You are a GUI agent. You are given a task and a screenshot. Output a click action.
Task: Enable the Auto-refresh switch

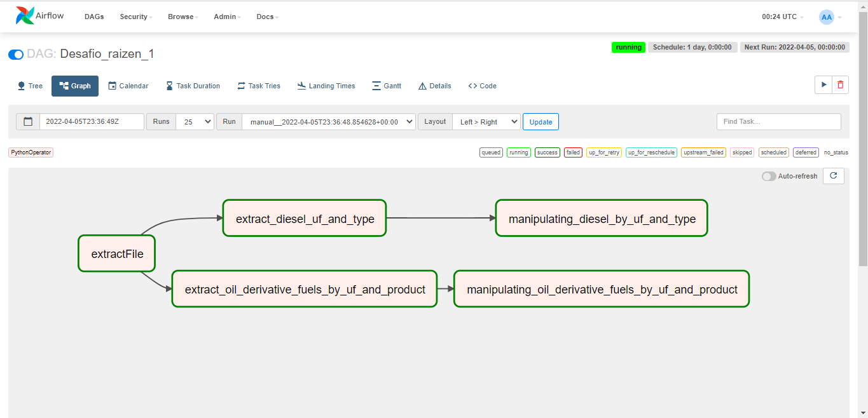click(x=769, y=176)
